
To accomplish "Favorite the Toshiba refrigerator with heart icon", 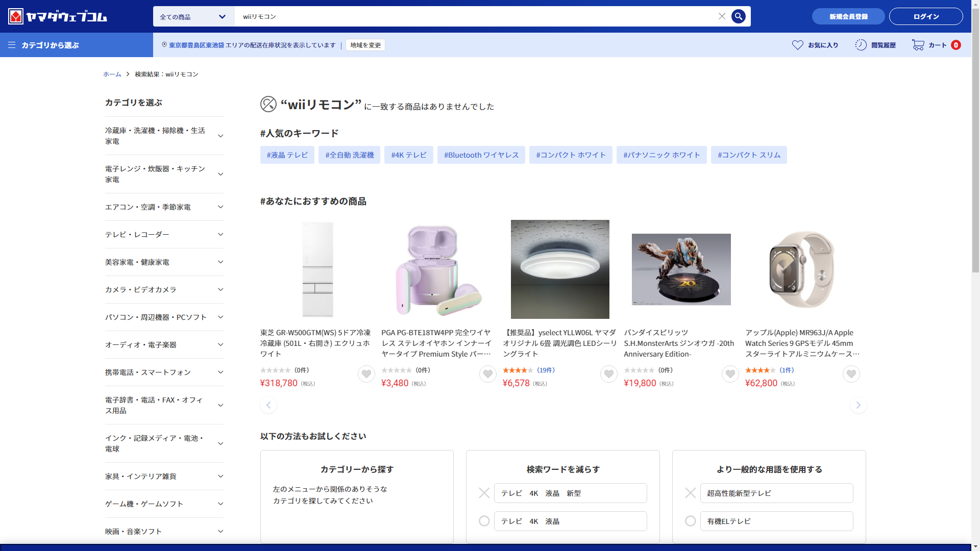I will (366, 374).
